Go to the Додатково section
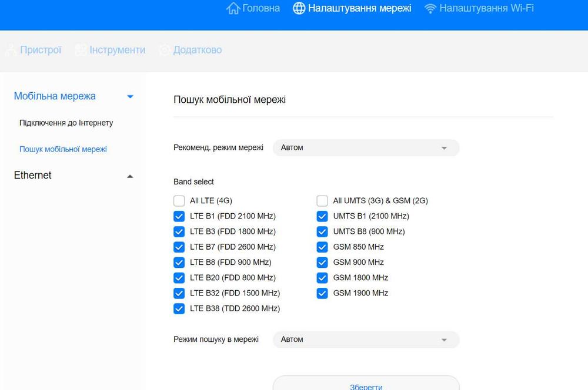 (198, 50)
